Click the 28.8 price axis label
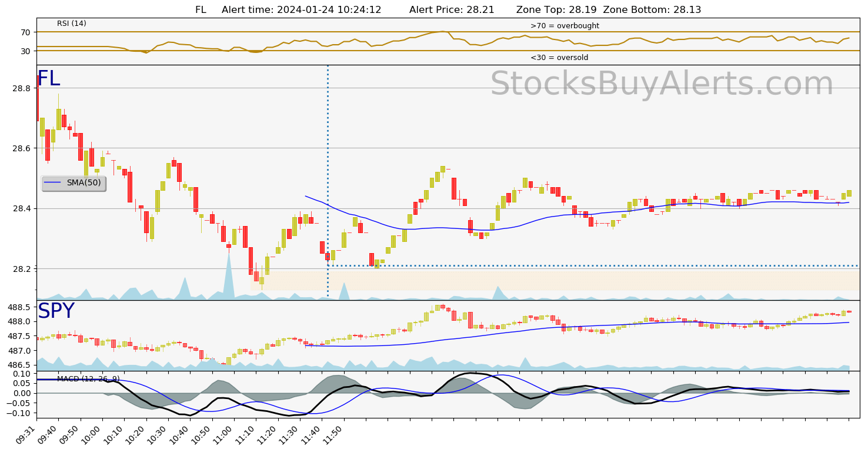The width and height of the screenshot is (868, 452). click(21, 88)
